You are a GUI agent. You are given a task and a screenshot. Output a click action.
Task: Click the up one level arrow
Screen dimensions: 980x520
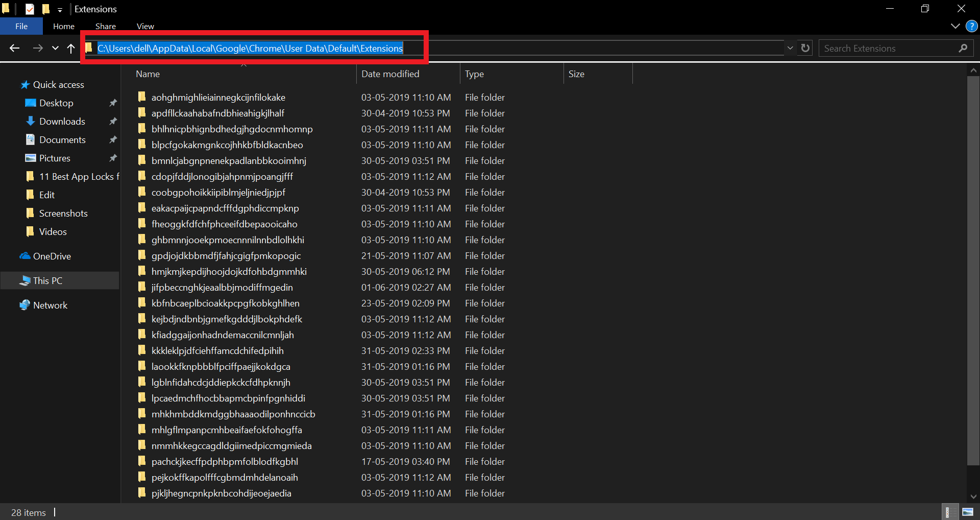71,48
